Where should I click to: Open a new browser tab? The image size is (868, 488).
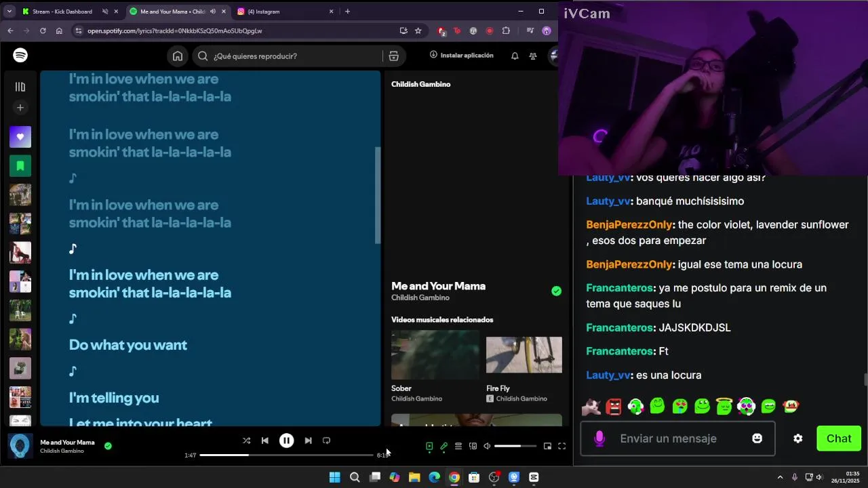point(347,12)
